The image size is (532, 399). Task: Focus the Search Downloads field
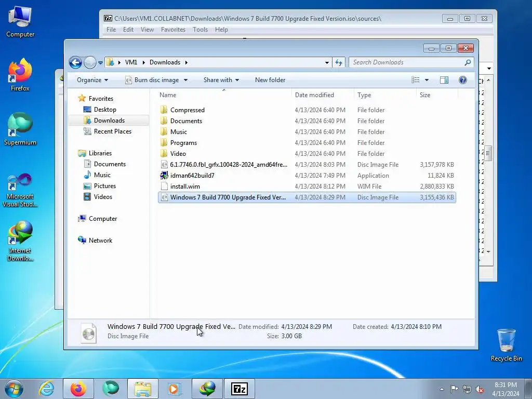411,62
